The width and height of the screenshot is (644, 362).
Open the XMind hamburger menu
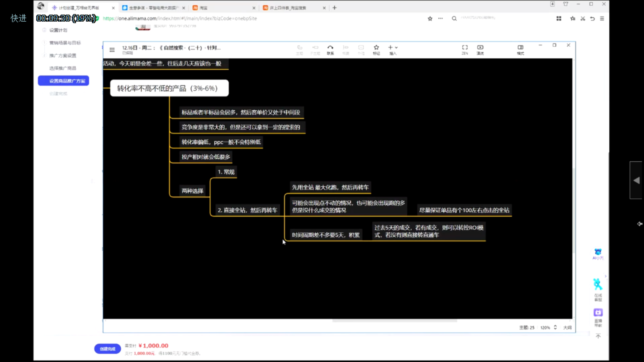pyautogui.click(x=112, y=50)
